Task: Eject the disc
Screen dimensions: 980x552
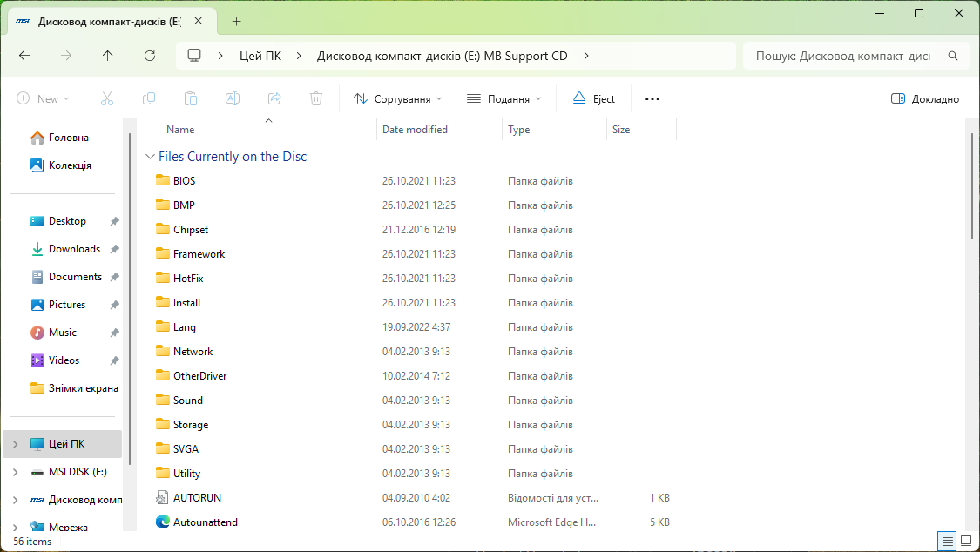Action: (x=594, y=98)
